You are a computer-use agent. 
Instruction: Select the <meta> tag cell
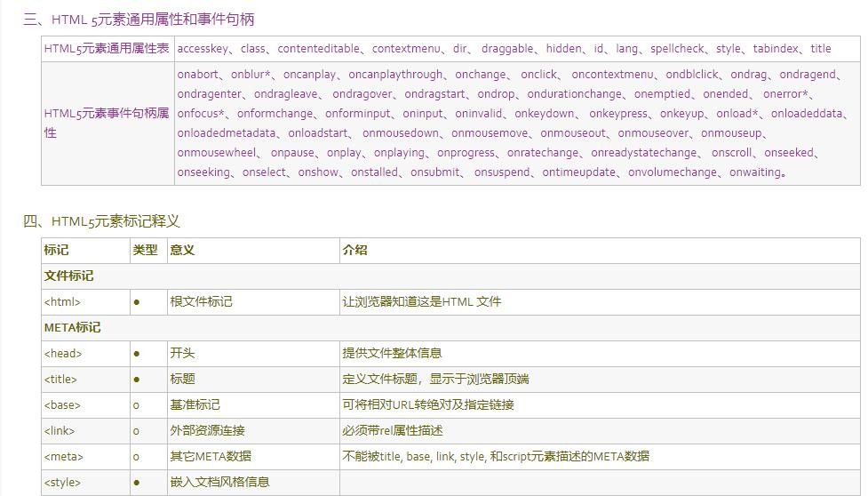[x=63, y=457]
